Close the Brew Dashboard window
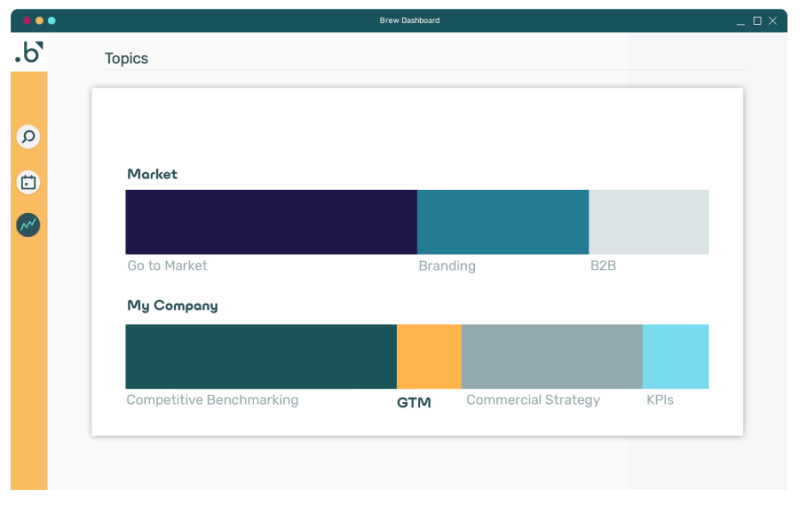Image resolution: width=800 pixels, height=506 pixels. pos(773,20)
